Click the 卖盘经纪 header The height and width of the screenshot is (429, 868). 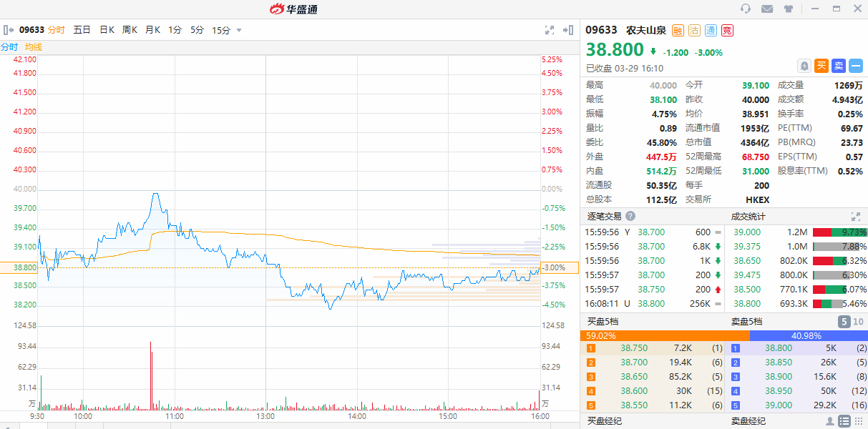click(748, 421)
